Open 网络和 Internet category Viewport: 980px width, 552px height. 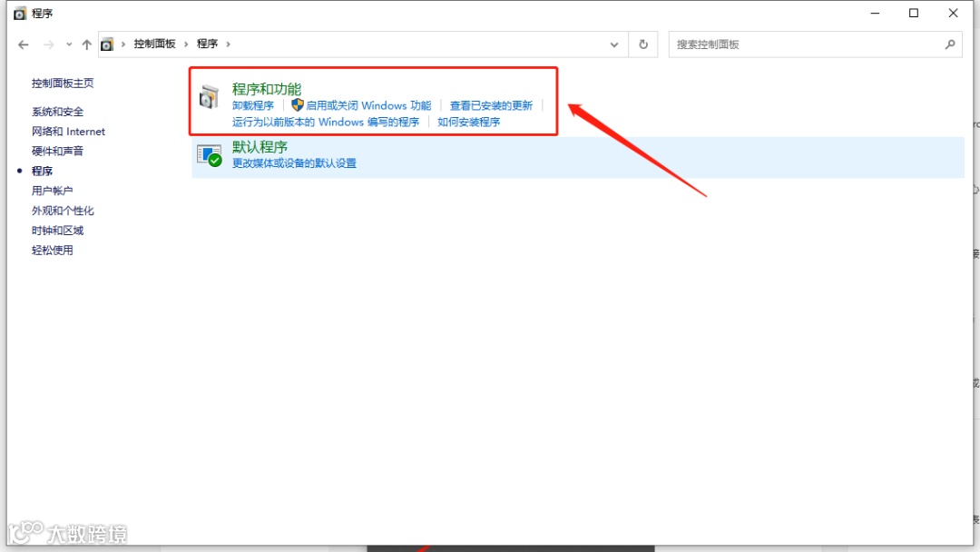coord(68,132)
